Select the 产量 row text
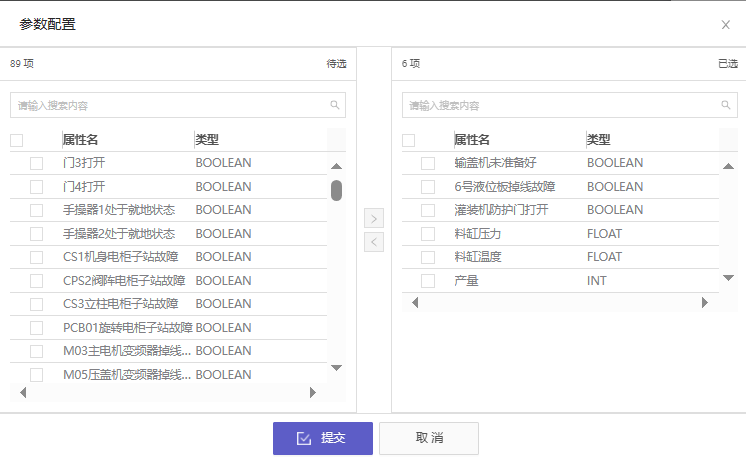Image resolution: width=746 pixels, height=461 pixels. coord(466,281)
